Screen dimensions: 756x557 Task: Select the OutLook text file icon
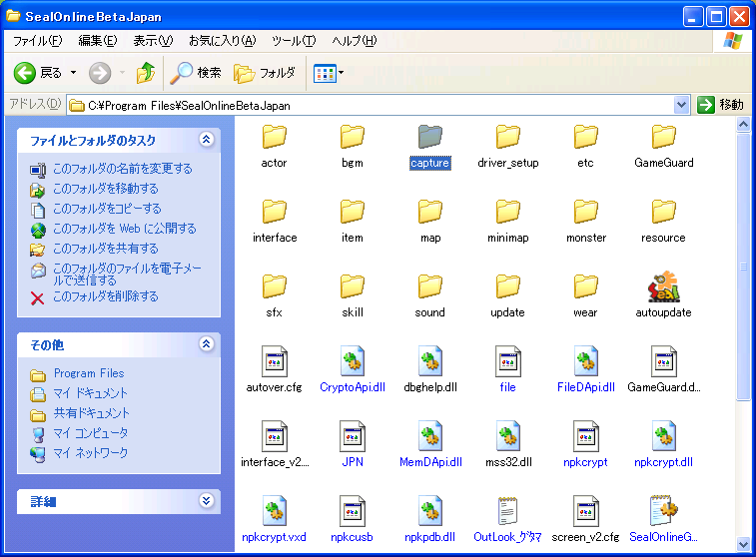pos(507,511)
